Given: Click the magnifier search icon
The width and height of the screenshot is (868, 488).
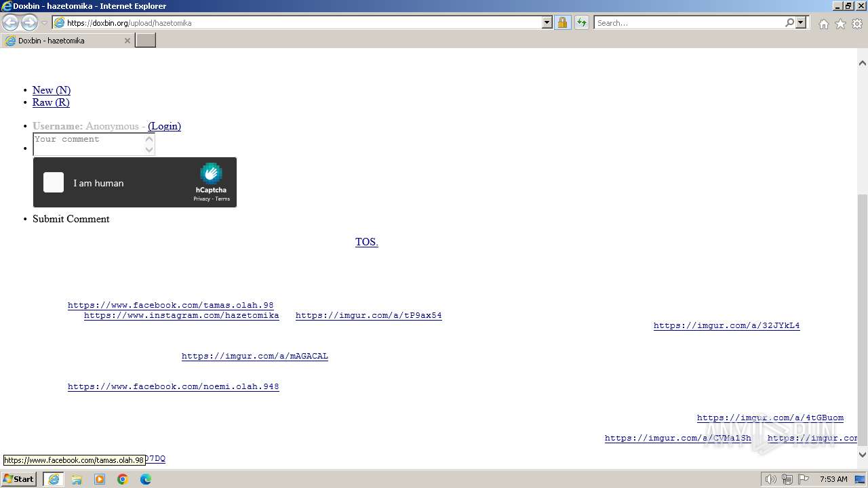Looking at the screenshot, I should pos(789,23).
